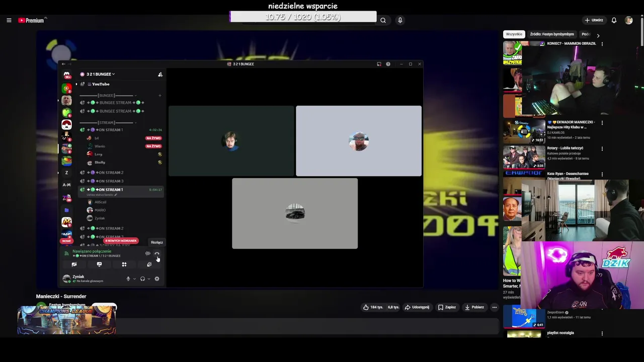Viewport: 644px width, 362px height.
Task: Click the Discord invite people icon
Action: tap(160, 74)
